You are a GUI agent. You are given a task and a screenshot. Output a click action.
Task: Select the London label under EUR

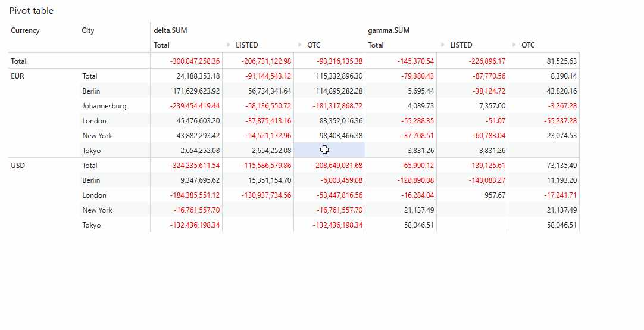(94, 121)
